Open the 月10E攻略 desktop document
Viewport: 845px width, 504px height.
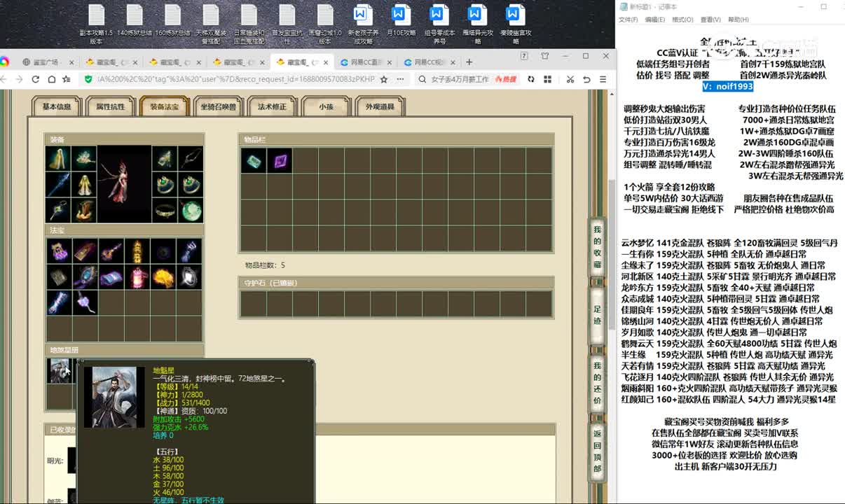click(x=401, y=21)
